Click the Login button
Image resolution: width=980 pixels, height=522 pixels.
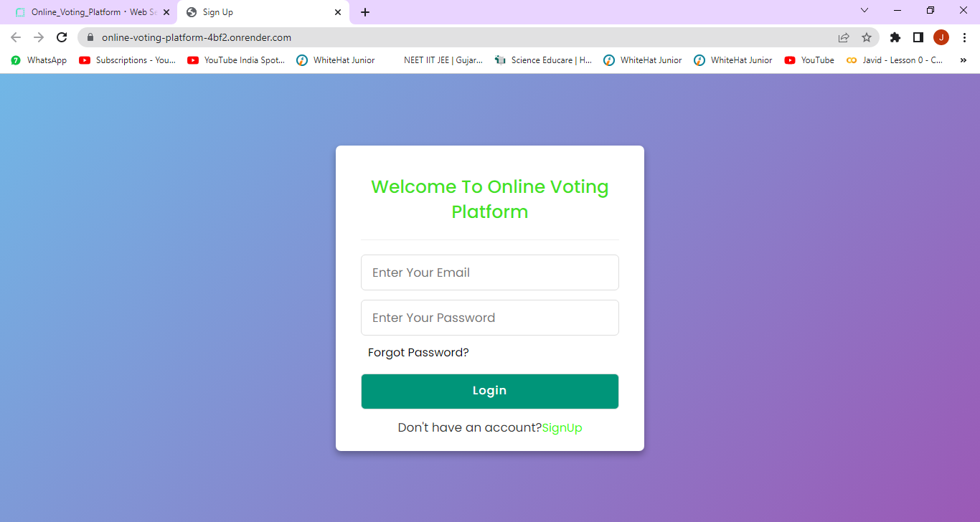click(x=489, y=391)
